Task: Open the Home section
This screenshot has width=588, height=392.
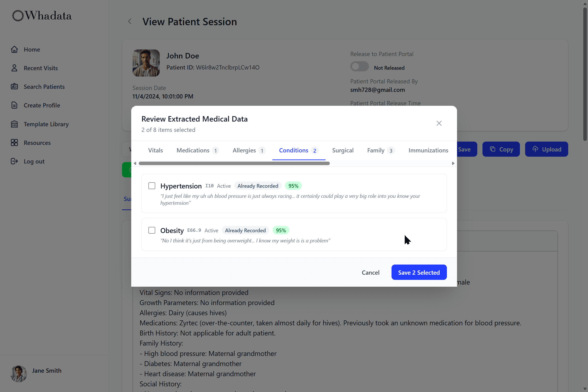Action: point(32,49)
